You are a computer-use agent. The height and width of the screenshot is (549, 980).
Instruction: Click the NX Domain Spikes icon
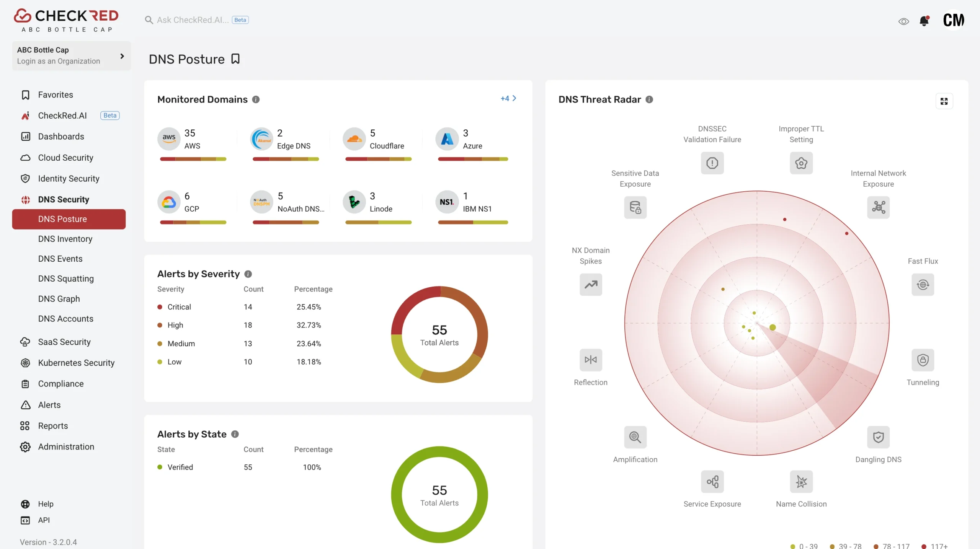(x=591, y=285)
